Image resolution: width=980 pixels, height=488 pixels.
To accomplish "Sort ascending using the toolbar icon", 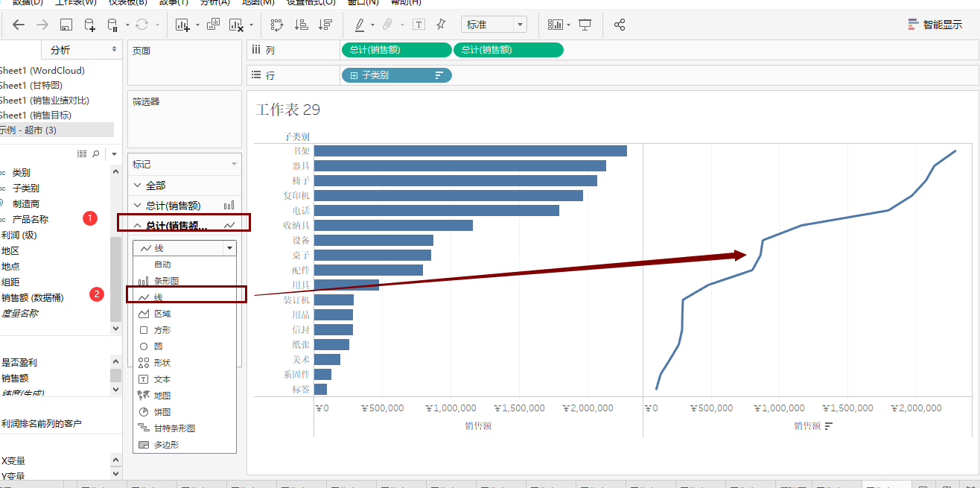I will [301, 25].
